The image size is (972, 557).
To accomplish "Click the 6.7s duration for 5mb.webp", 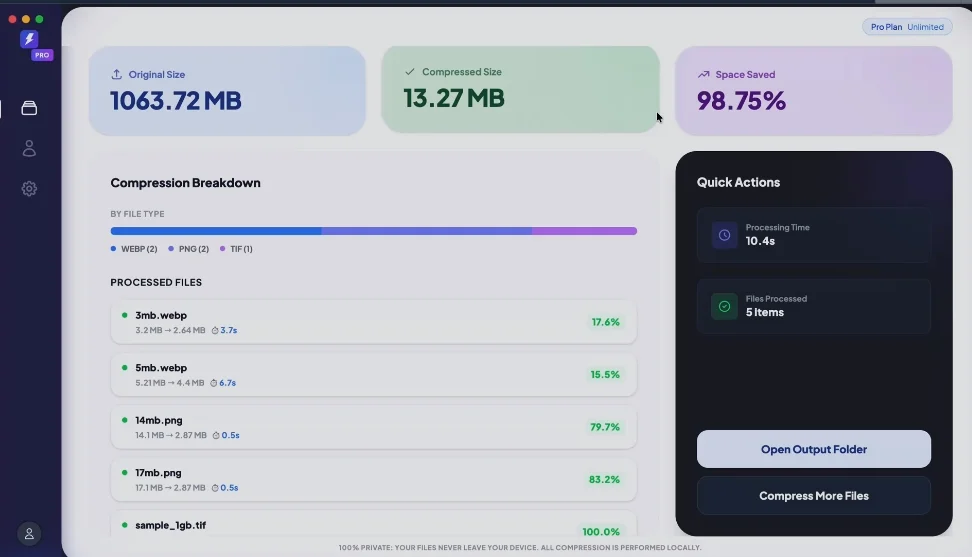I will coord(228,383).
